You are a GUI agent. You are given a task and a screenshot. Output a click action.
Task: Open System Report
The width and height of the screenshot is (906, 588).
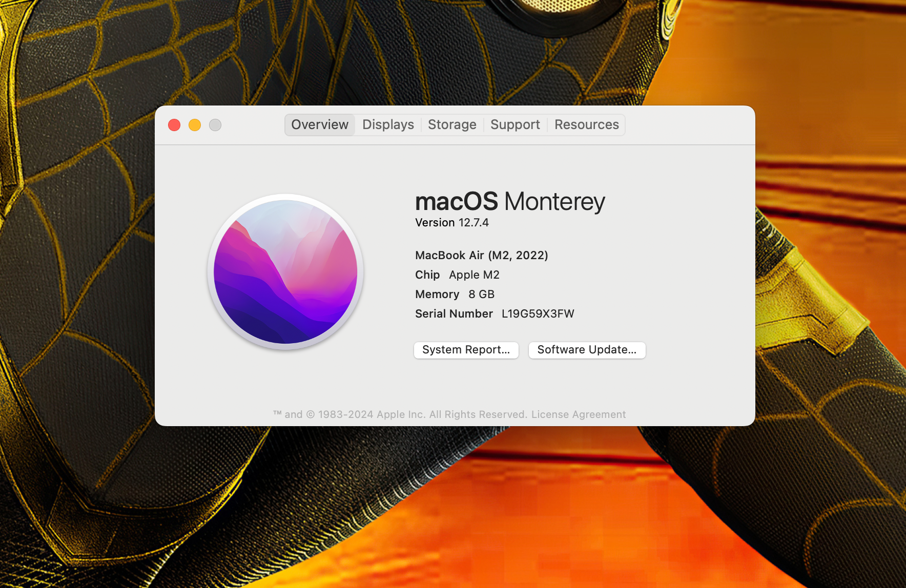(x=466, y=350)
